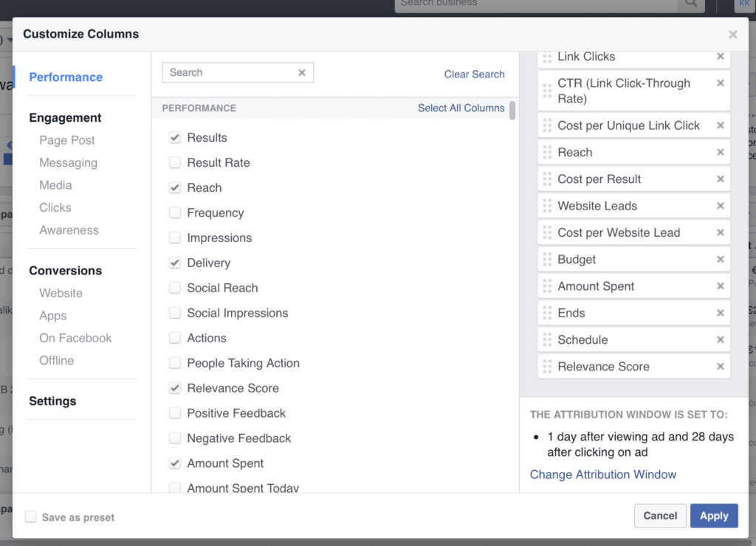Click the drag handle beside Link Clicks
This screenshot has height=546, width=756.
coord(546,56)
